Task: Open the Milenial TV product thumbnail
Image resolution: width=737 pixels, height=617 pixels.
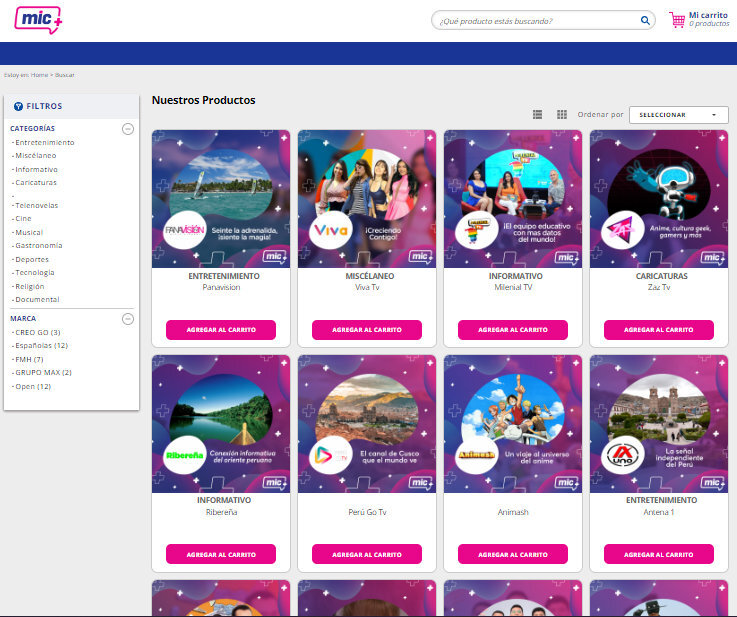Action: click(x=513, y=199)
